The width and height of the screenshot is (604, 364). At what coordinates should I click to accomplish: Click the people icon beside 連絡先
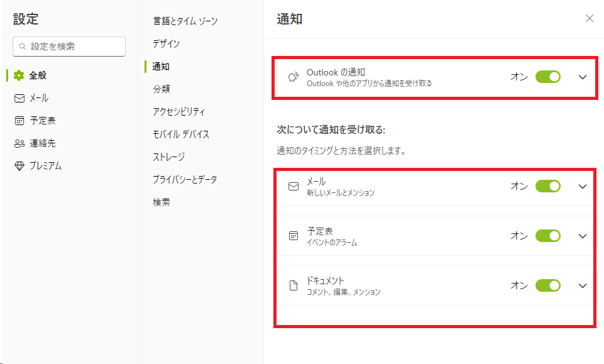click(19, 143)
